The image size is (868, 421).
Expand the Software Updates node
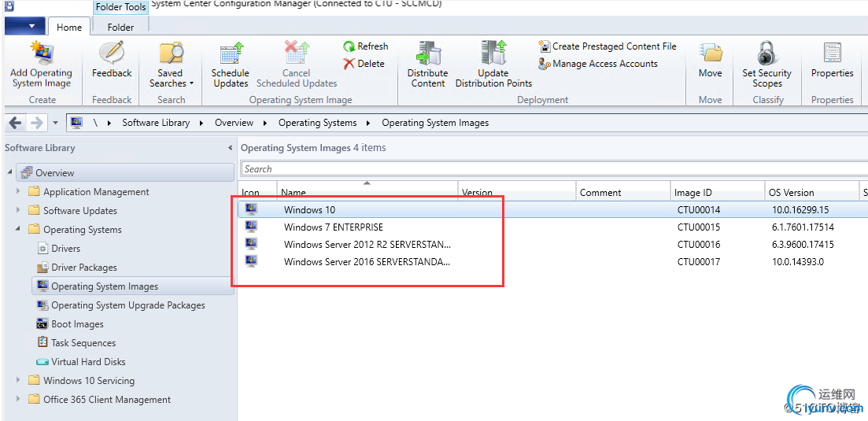tap(19, 211)
